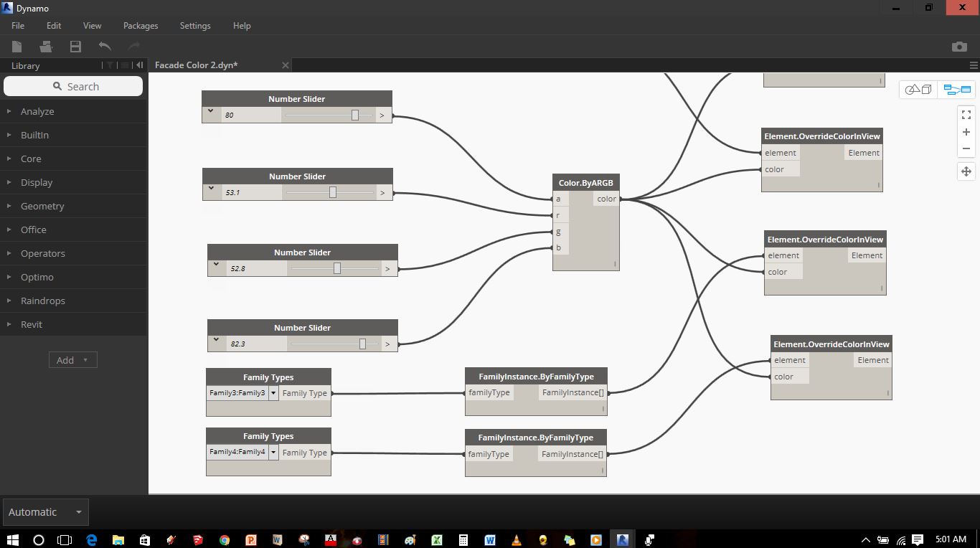
Task: Open the Edit menu
Action: (x=54, y=25)
